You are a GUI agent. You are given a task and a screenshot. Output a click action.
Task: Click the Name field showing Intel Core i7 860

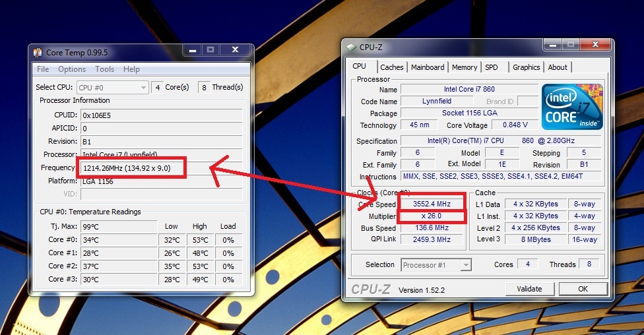(469, 89)
